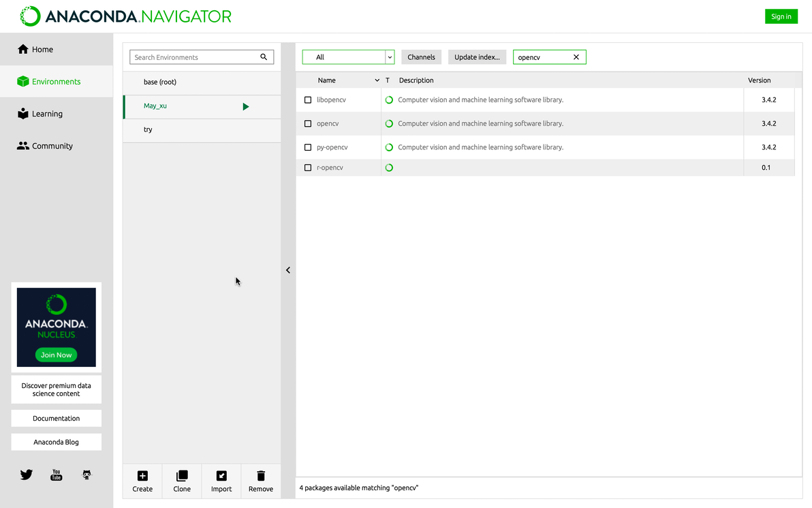Screen dimensions: 812x508
Task: Click the Search Environments field
Action: [x=202, y=57]
